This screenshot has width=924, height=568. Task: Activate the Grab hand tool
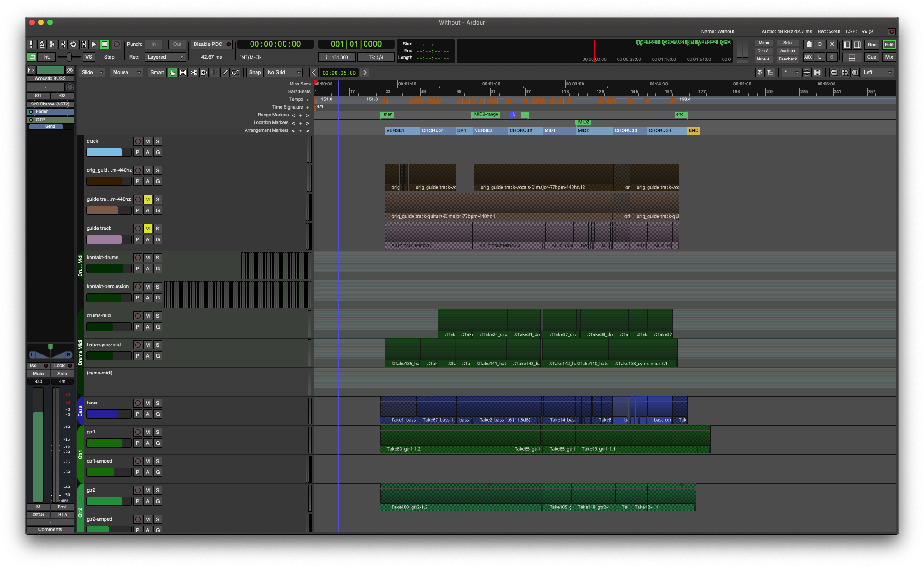coord(172,72)
